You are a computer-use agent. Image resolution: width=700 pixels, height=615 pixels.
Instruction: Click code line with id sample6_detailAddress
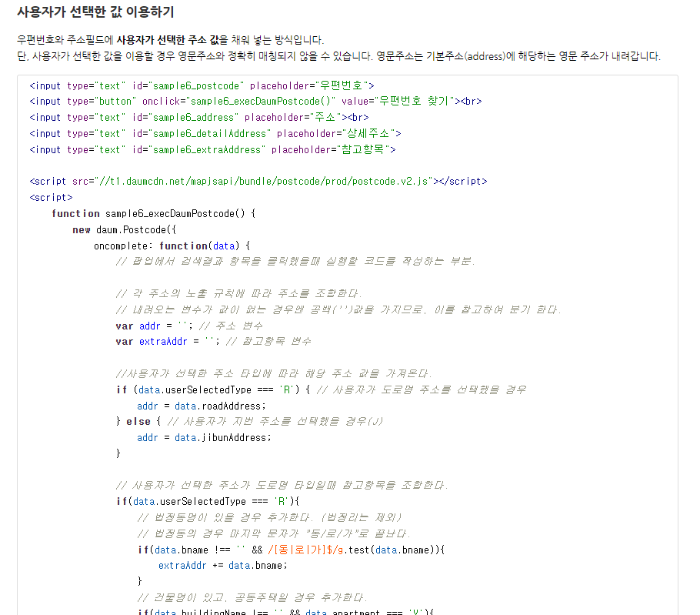pos(215,133)
